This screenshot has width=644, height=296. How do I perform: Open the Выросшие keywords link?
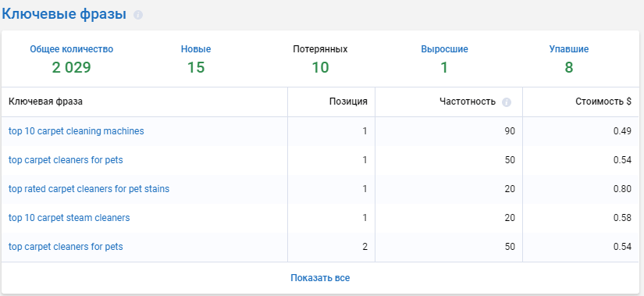click(x=444, y=49)
